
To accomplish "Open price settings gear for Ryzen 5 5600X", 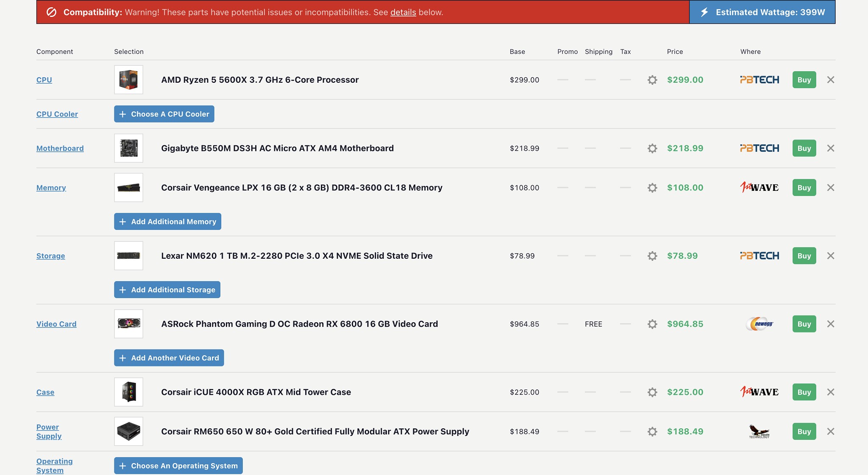I will (x=652, y=80).
